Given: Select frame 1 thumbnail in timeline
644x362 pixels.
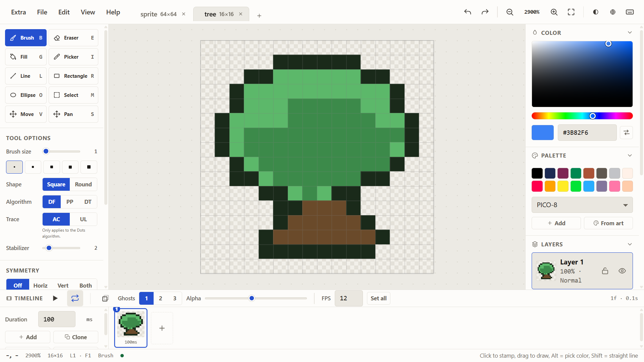Looking at the screenshot, I should [x=131, y=328].
